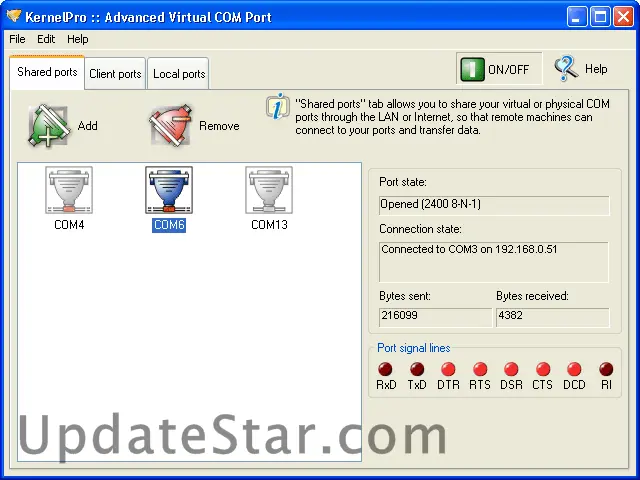
Task: Switch to the Client ports tab
Action: coord(115,74)
